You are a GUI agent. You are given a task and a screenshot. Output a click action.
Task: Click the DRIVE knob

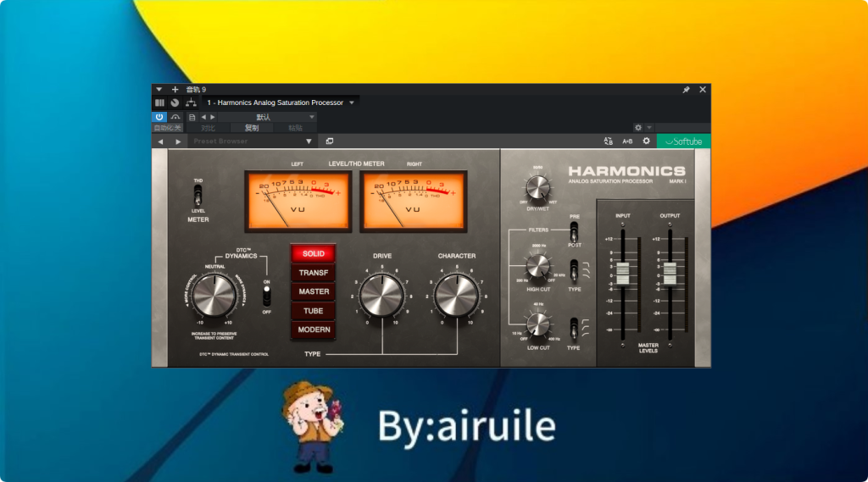[x=381, y=296]
